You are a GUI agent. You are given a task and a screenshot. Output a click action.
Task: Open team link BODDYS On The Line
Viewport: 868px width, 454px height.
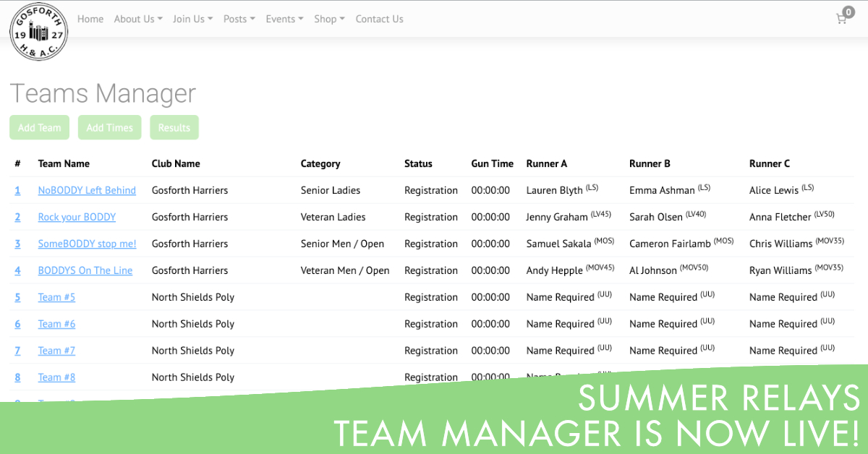tap(85, 270)
